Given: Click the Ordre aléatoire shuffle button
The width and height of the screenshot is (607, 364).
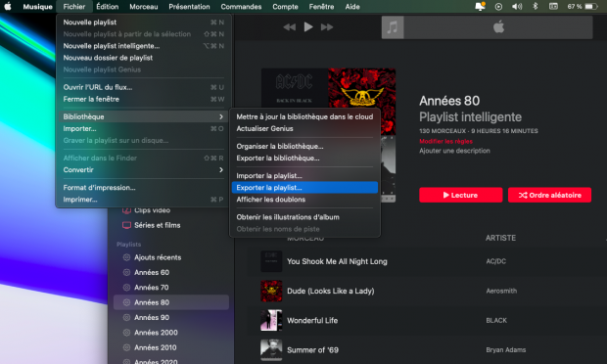Looking at the screenshot, I should tap(549, 195).
